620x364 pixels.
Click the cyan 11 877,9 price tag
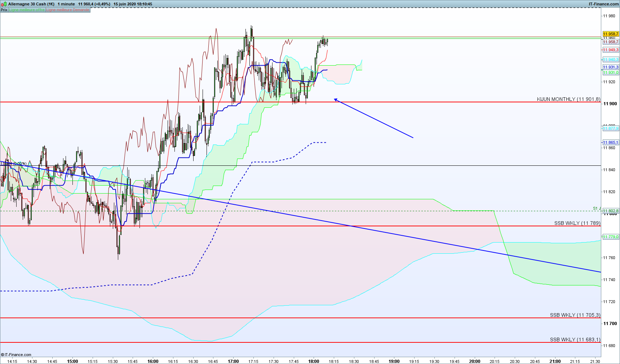[x=611, y=128]
